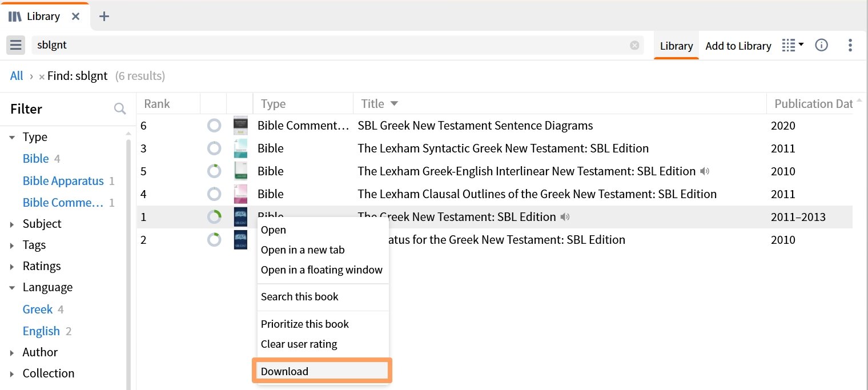The image size is (868, 390).
Task: Collapse the Language filter section
Action: tap(12, 288)
